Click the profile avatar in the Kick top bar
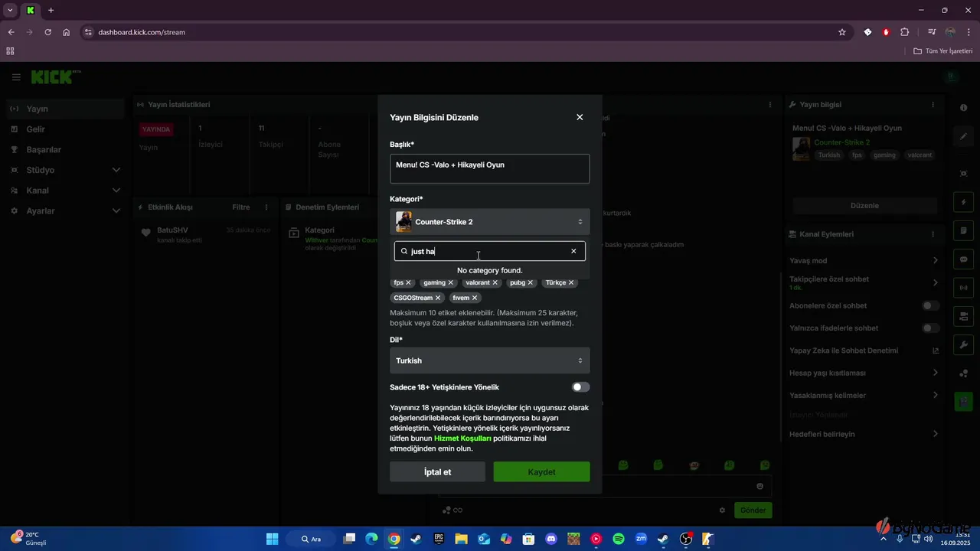Viewport: 980px width, 551px height. point(951,77)
